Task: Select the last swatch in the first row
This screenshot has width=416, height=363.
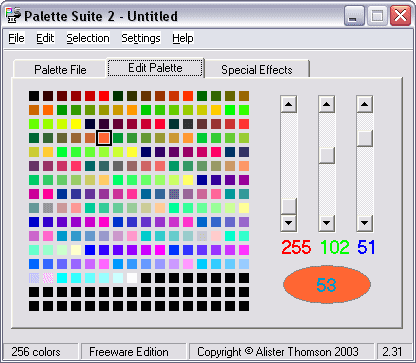Action: tap(244, 96)
